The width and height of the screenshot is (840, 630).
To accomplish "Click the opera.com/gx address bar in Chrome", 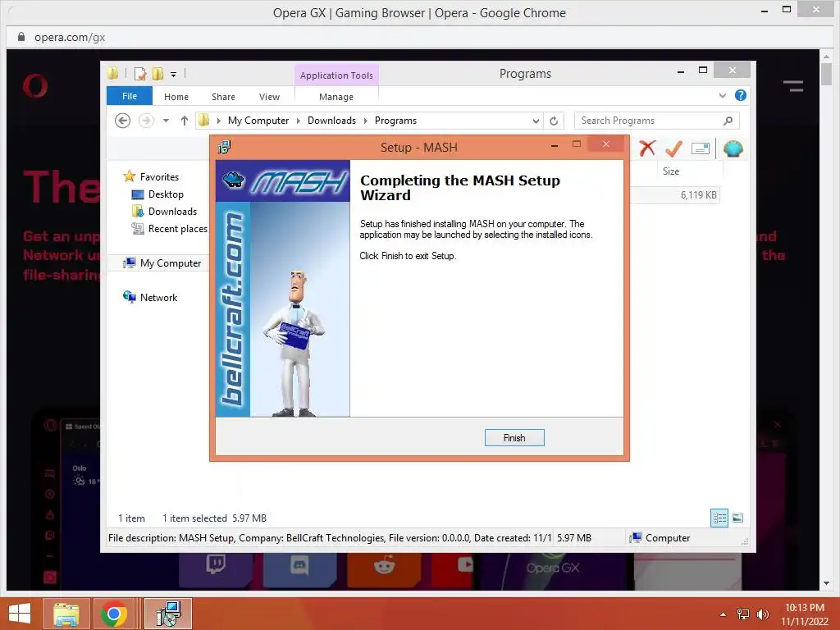I will coord(70,38).
